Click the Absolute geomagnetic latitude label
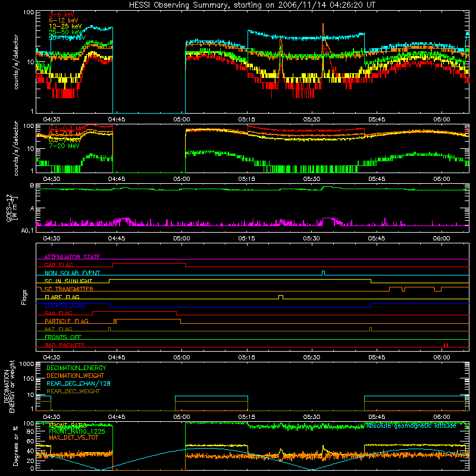This screenshot has height=476, width=476. point(411,425)
